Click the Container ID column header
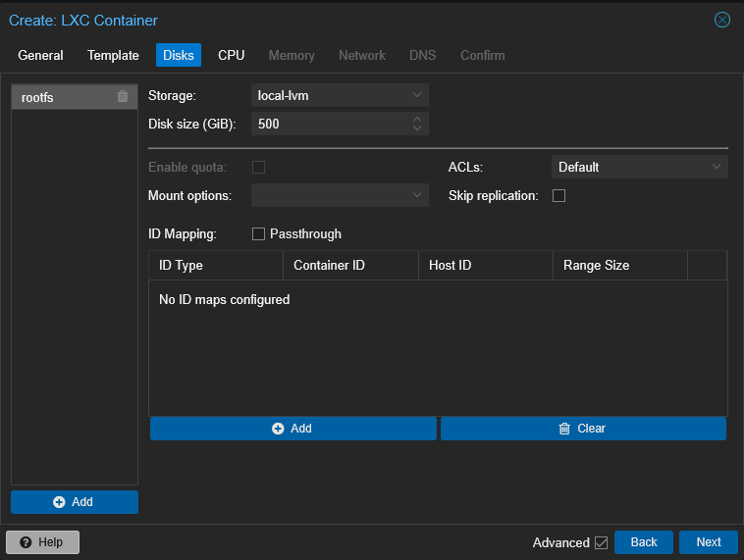Viewport: 744px width, 560px height. (350, 266)
